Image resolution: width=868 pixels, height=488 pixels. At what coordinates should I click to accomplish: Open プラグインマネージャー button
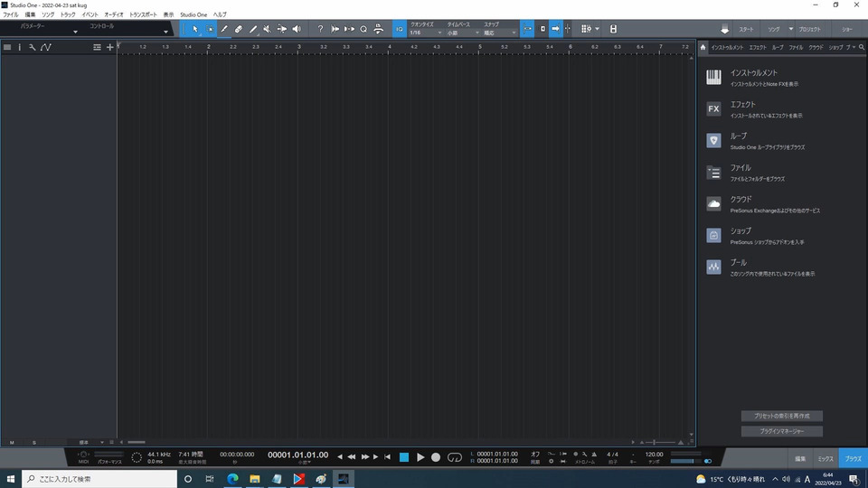click(x=781, y=431)
